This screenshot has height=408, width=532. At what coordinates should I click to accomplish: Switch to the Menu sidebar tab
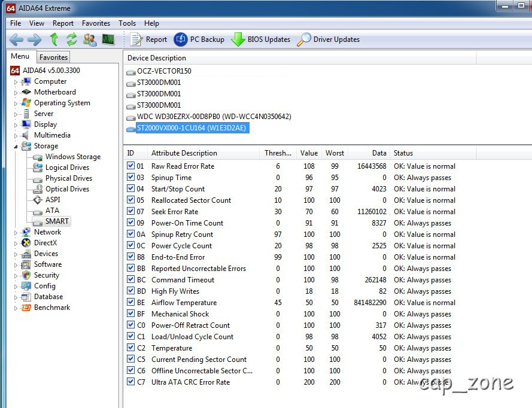point(20,56)
